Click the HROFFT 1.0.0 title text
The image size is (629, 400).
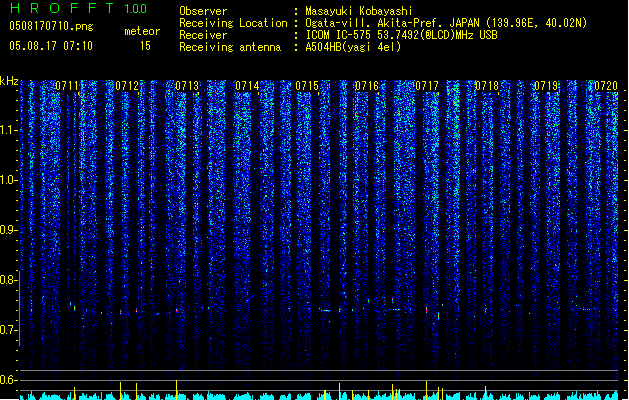tap(78, 8)
